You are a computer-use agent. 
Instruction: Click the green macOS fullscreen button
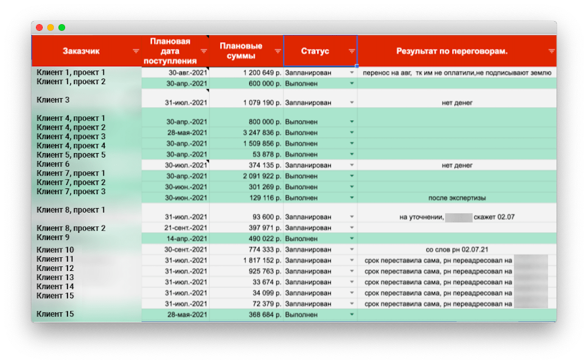coord(62,27)
